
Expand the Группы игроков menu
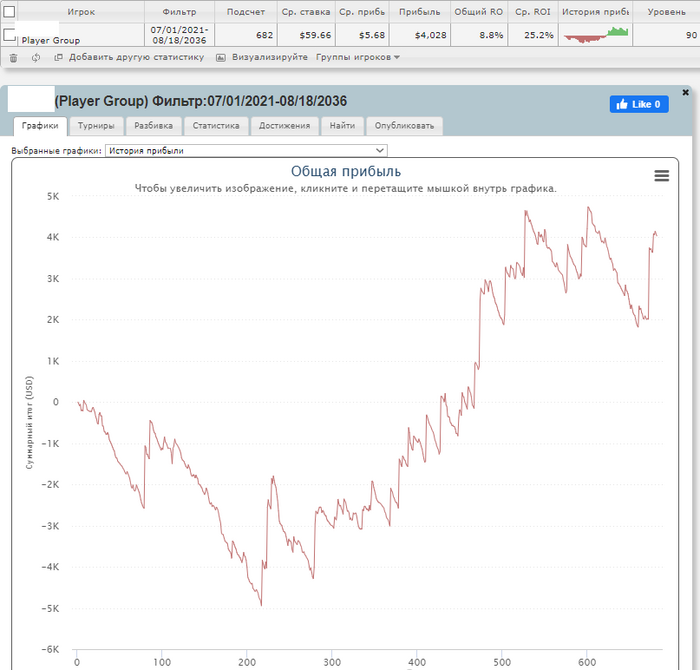[x=358, y=57]
